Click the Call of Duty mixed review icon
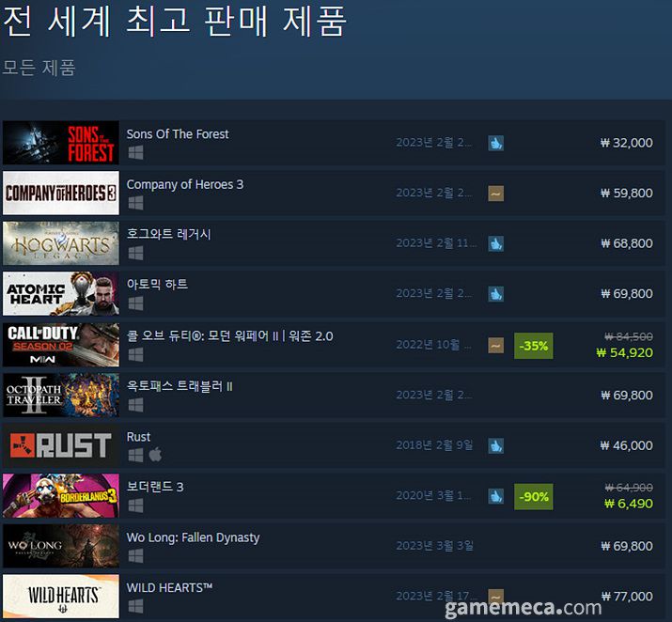 pos(496,345)
